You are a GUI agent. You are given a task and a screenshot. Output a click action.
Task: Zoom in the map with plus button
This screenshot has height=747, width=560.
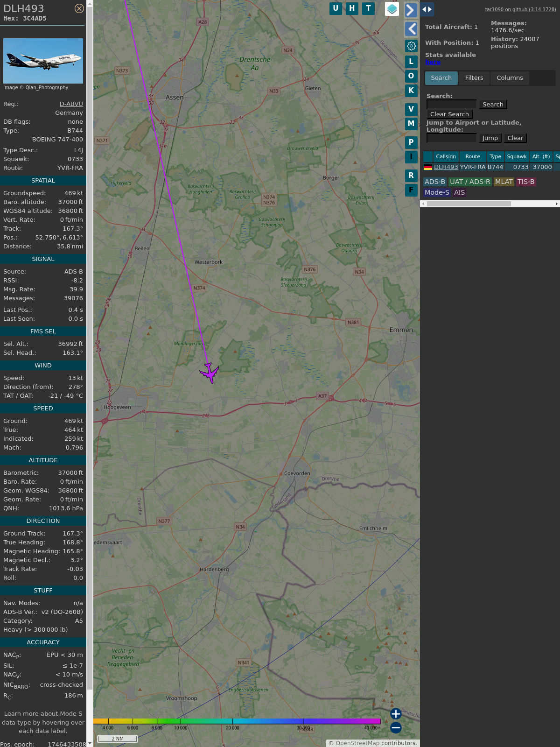click(396, 714)
